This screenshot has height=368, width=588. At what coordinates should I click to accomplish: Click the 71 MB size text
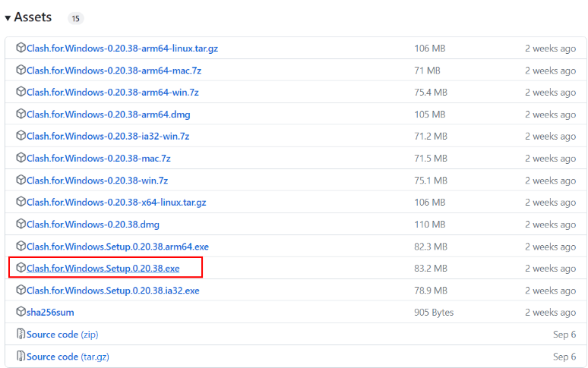click(427, 71)
